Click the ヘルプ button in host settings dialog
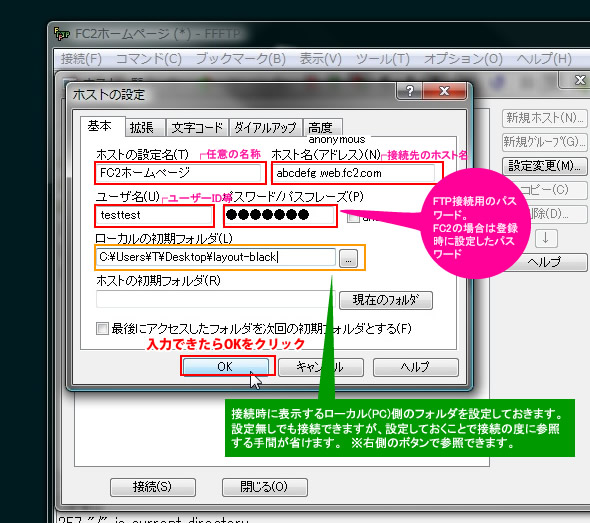Image resolution: width=590 pixels, height=523 pixels. [415, 367]
